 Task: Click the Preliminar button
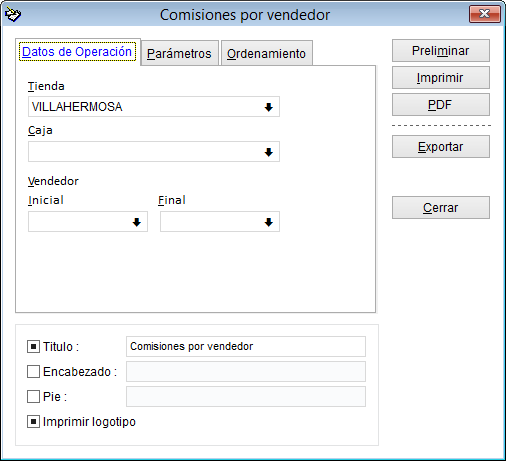pos(441,51)
